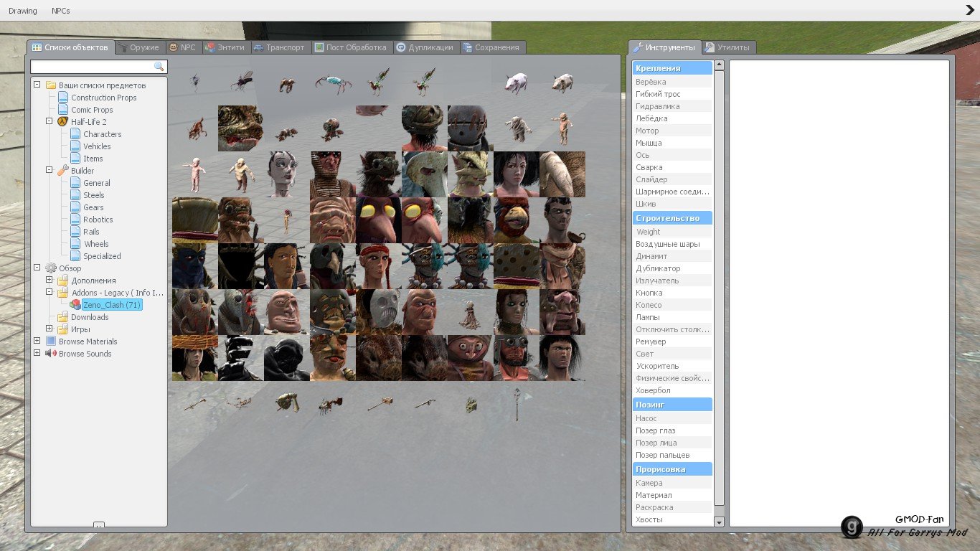Expand the Игры folder
This screenshot has height=551, width=980.
tap(49, 329)
